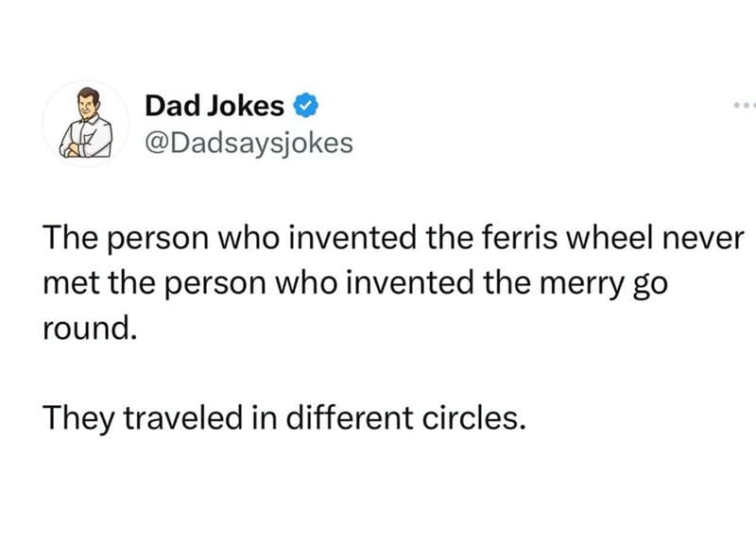Click the Dad Jokes display name
Image resolution: width=756 pixels, height=541 pixels.
(x=215, y=106)
